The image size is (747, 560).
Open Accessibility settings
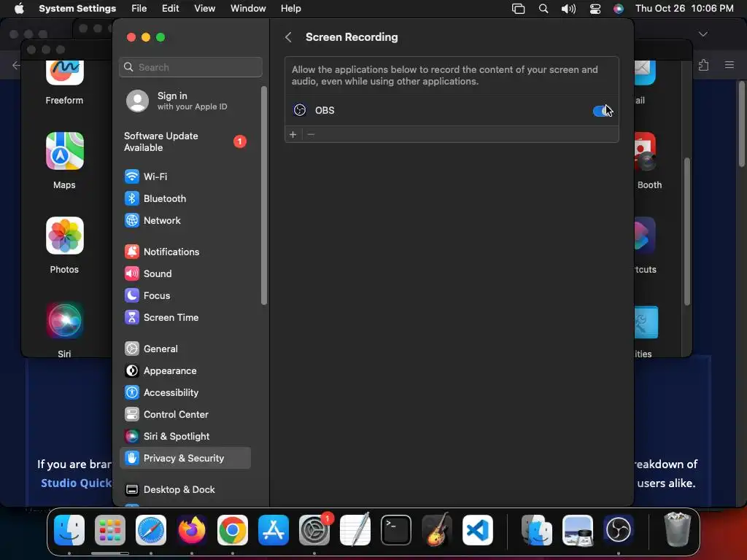(186, 393)
